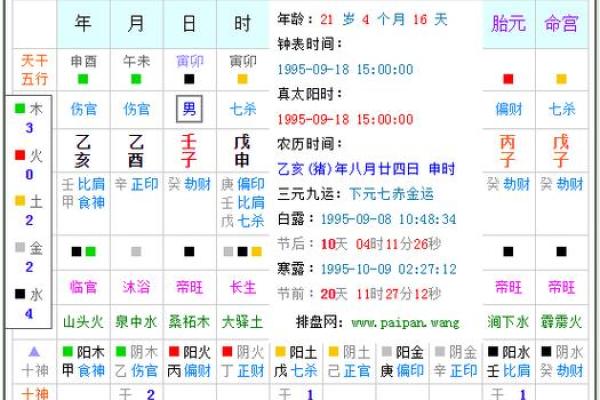Select the 月 column header

pos(136,24)
